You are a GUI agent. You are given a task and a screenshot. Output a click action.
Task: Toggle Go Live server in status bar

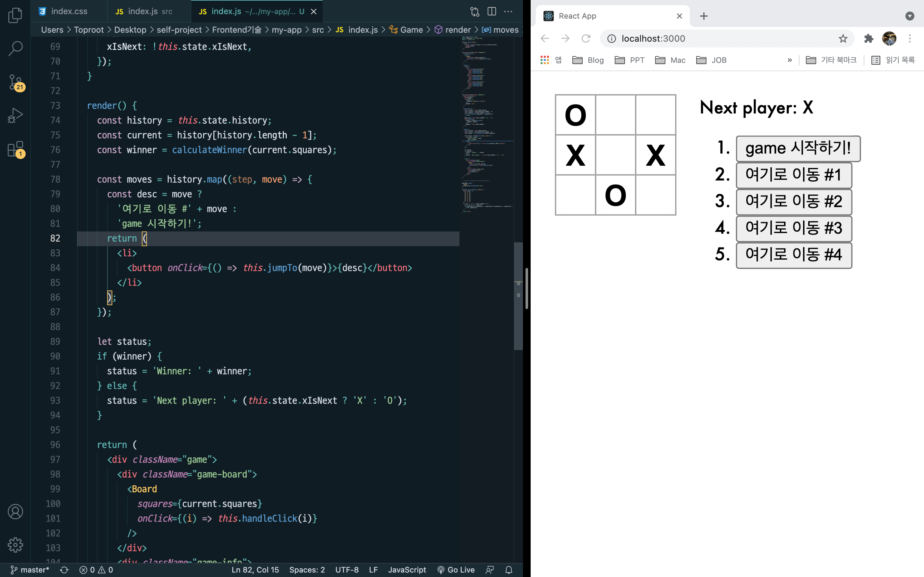point(456,570)
